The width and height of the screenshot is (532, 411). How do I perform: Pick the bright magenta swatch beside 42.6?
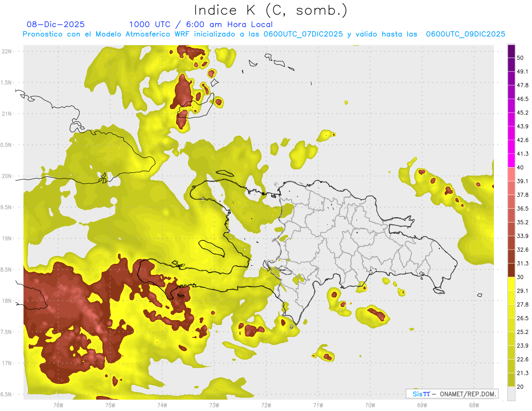click(511, 147)
